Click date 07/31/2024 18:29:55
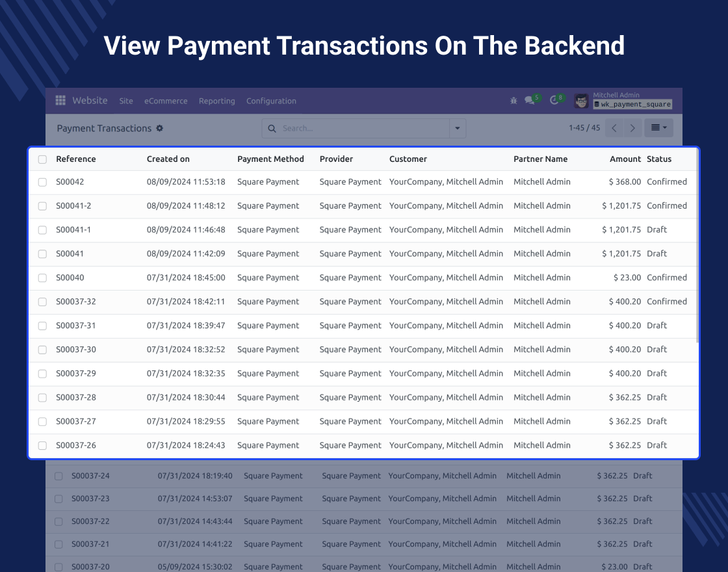Screen dimensions: 728x572 pyautogui.click(x=186, y=421)
